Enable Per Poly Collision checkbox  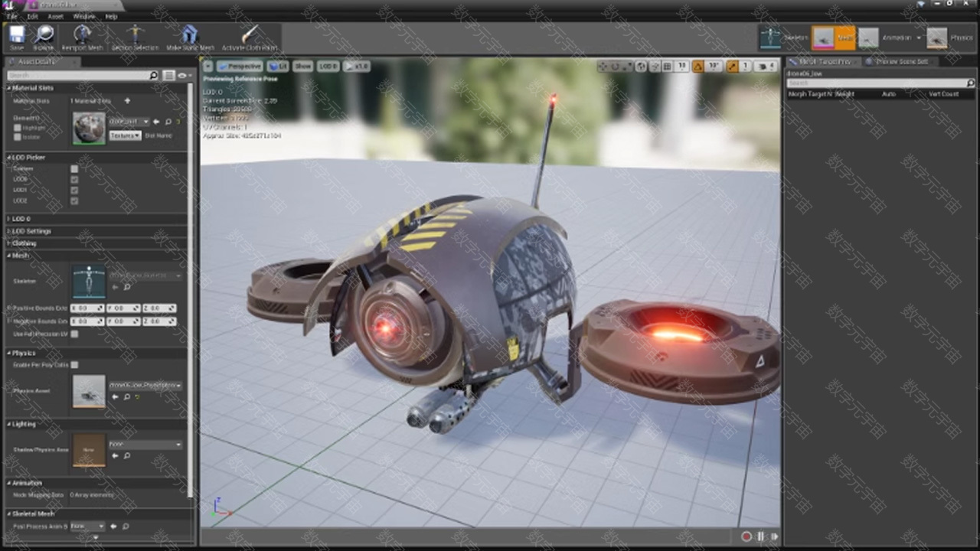[74, 365]
